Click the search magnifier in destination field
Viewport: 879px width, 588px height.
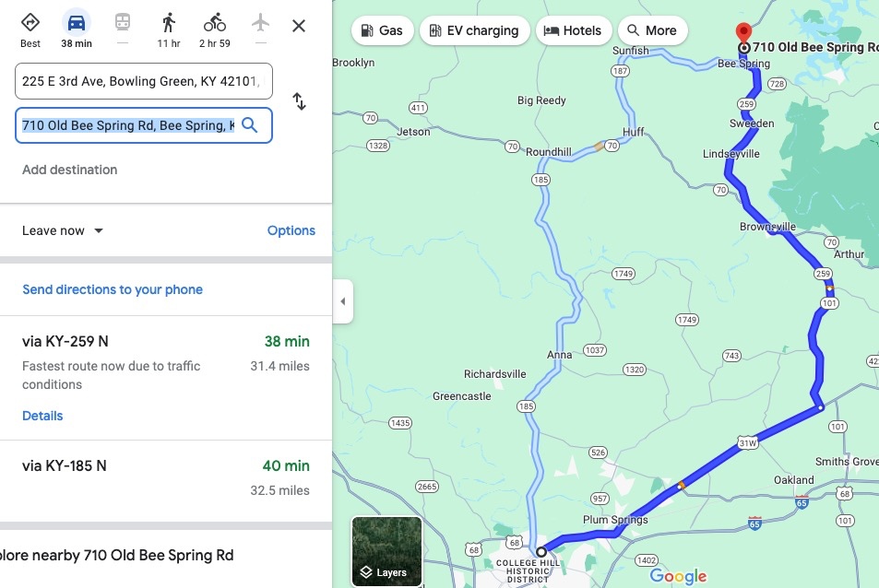[249, 125]
